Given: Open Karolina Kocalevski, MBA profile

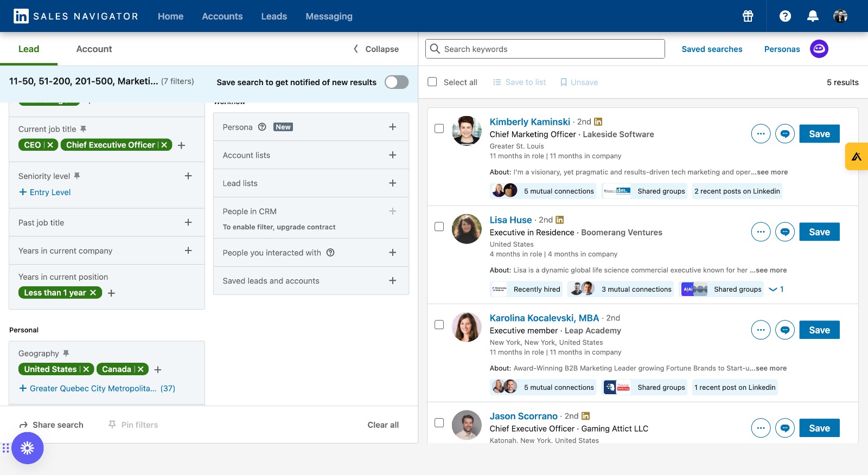Looking at the screenshot, I should tap(544, 318).
